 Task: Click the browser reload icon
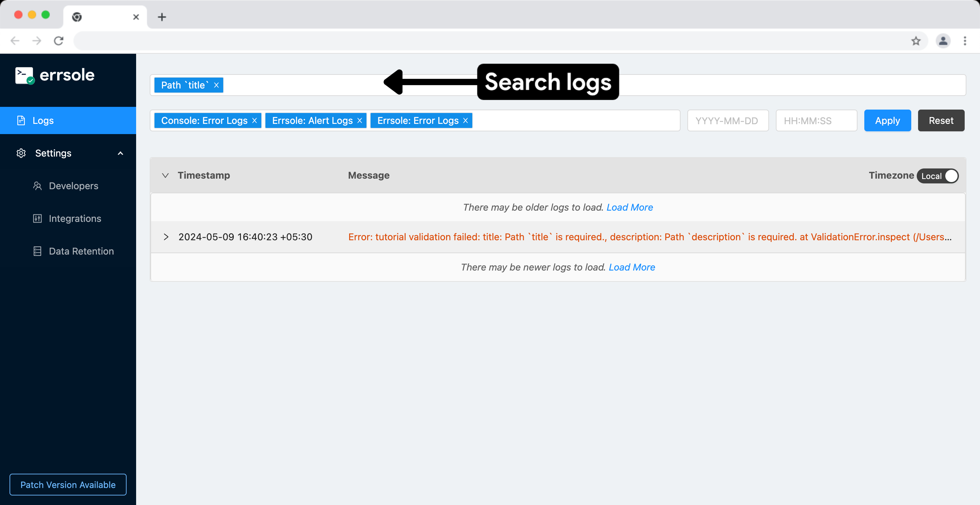click(x=59, y=41)
